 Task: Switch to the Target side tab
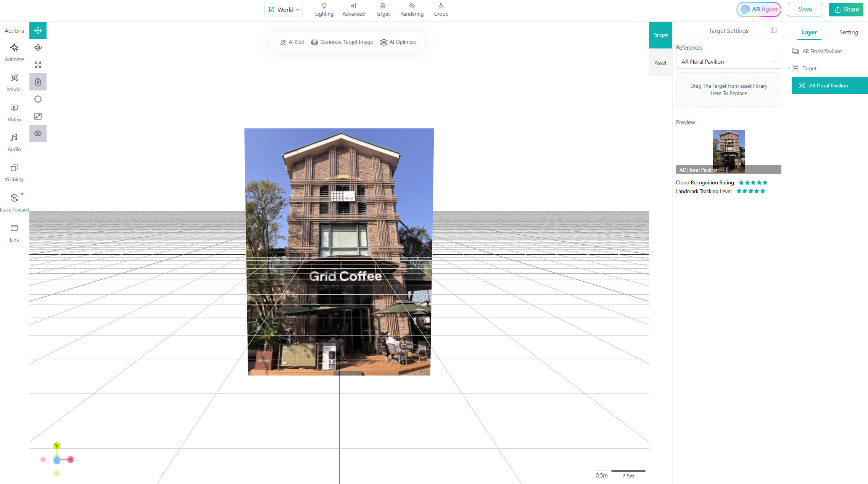coord(660,35)
